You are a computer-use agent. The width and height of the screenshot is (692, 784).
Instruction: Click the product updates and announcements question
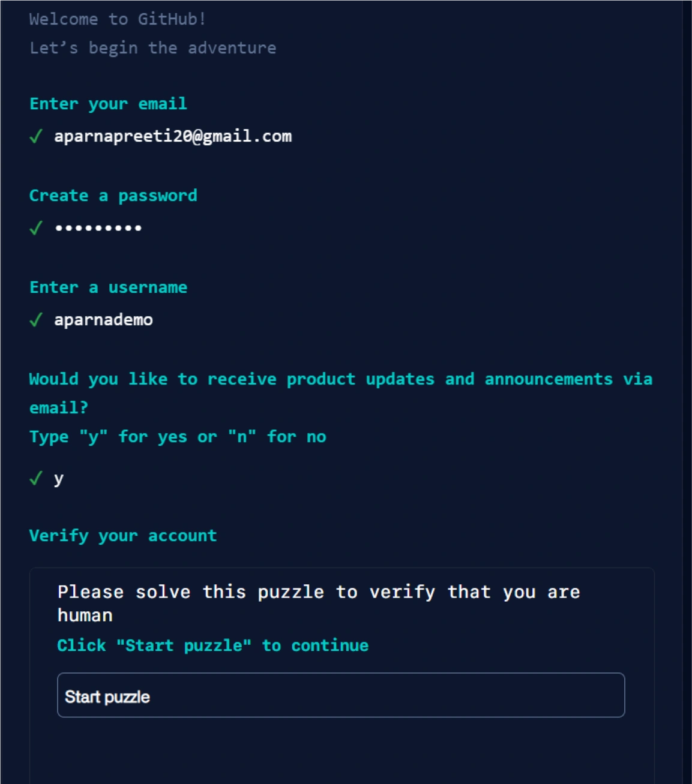[340, 379]
